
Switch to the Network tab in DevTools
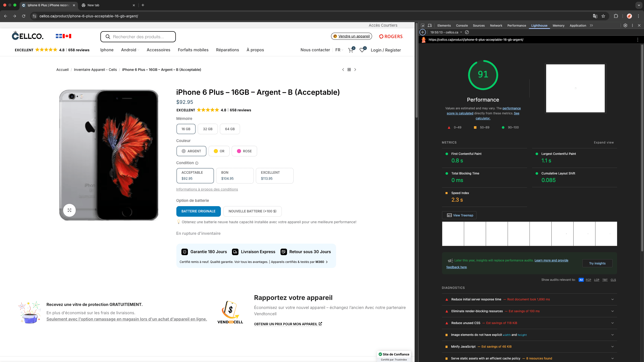click(x=496, y=25)
